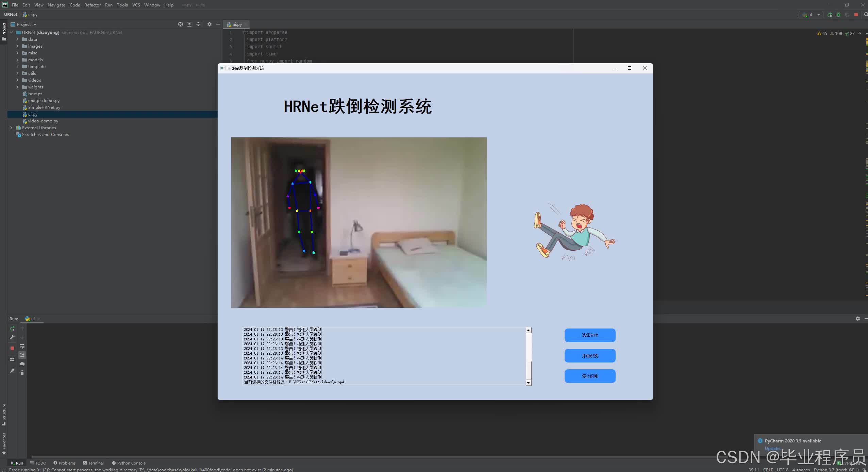Click the red Stop button in Run panel
This screenshot has width=868, height=472.
pyautogui.click(x=12, y=348)
